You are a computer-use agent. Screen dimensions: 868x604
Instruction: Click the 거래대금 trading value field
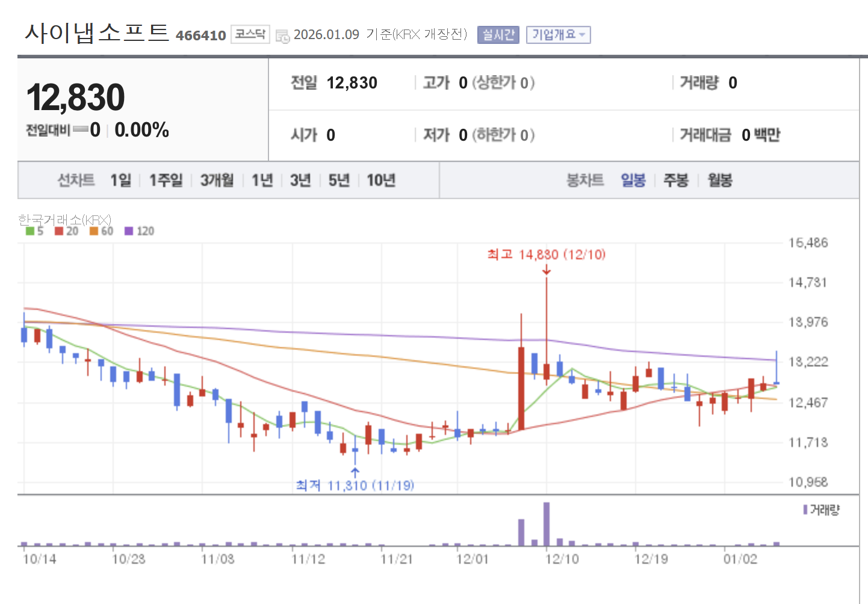coord(730,135)
